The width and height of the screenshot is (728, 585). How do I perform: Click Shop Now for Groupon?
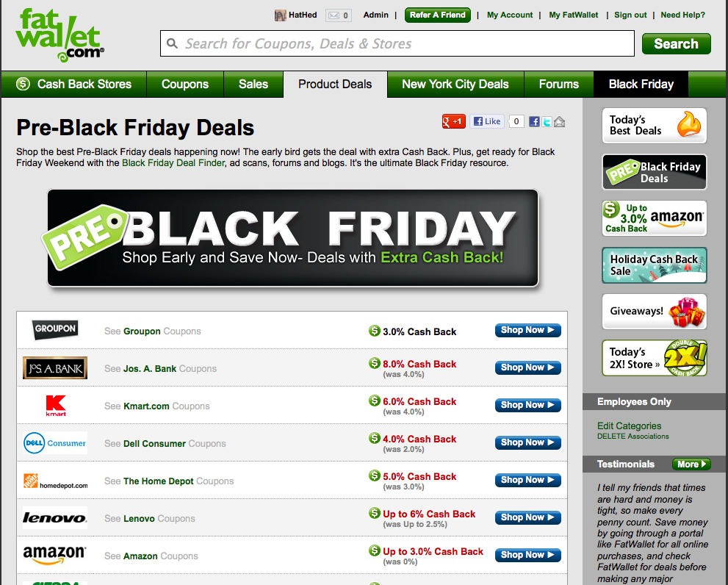(x=528, y=331)
